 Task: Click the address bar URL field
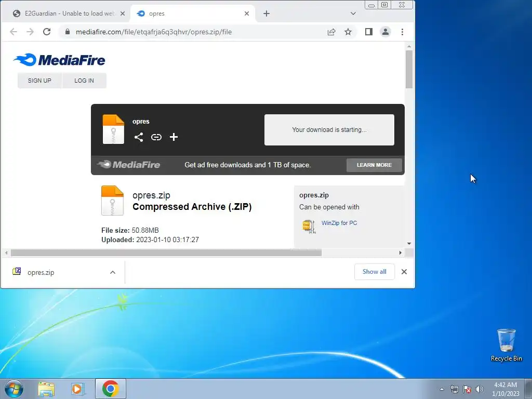click(x=193, y=32)
